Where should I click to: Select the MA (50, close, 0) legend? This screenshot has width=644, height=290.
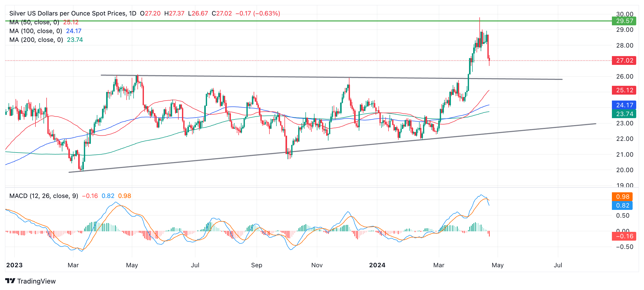pyautogui.click(x=34, y=22)
